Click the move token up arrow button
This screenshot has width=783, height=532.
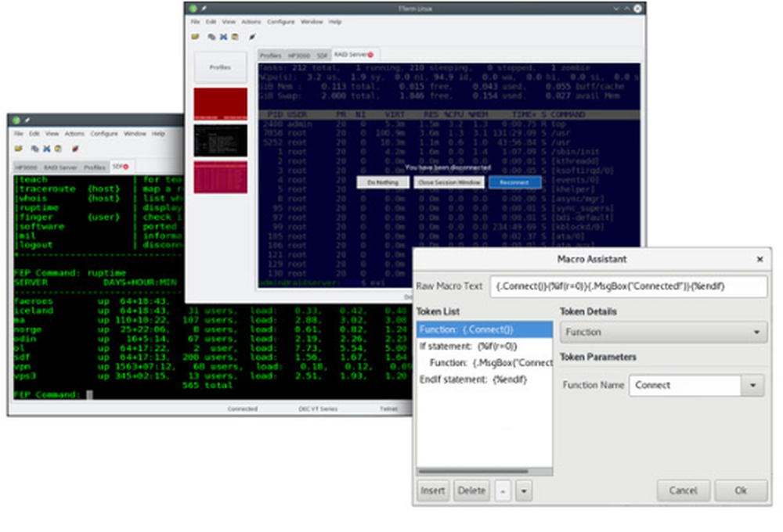[x=503, y=491]
